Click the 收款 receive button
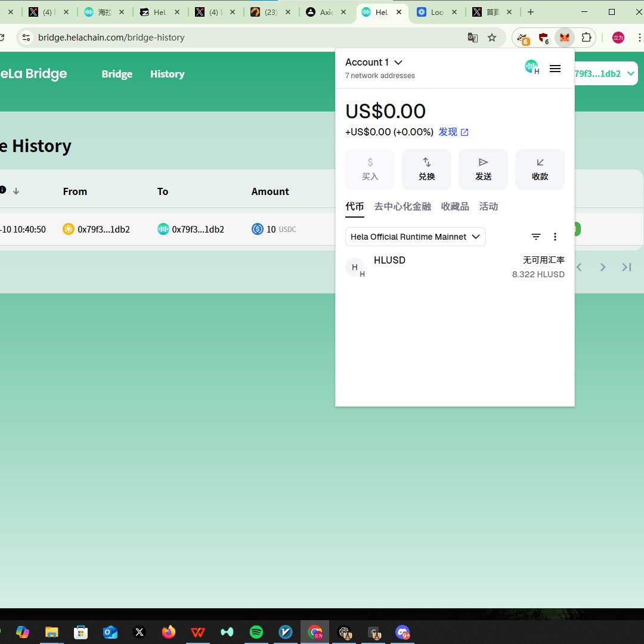 (540, 169)
